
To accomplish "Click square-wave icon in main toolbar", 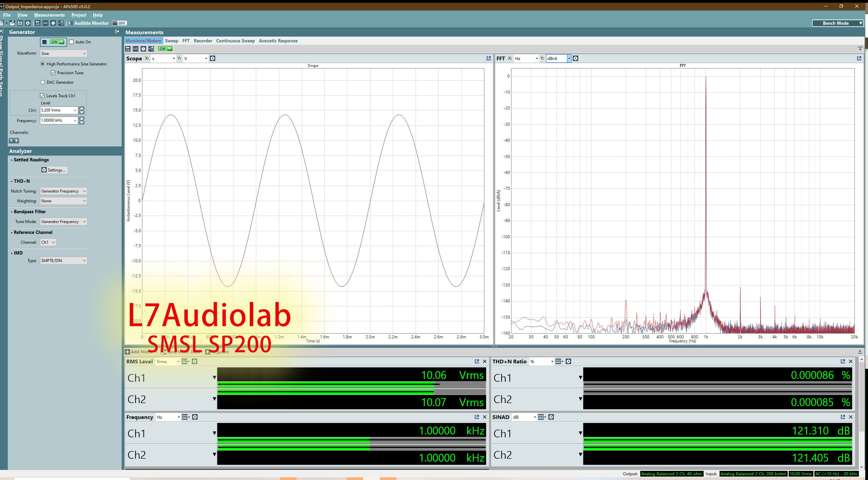I will 45,23.
